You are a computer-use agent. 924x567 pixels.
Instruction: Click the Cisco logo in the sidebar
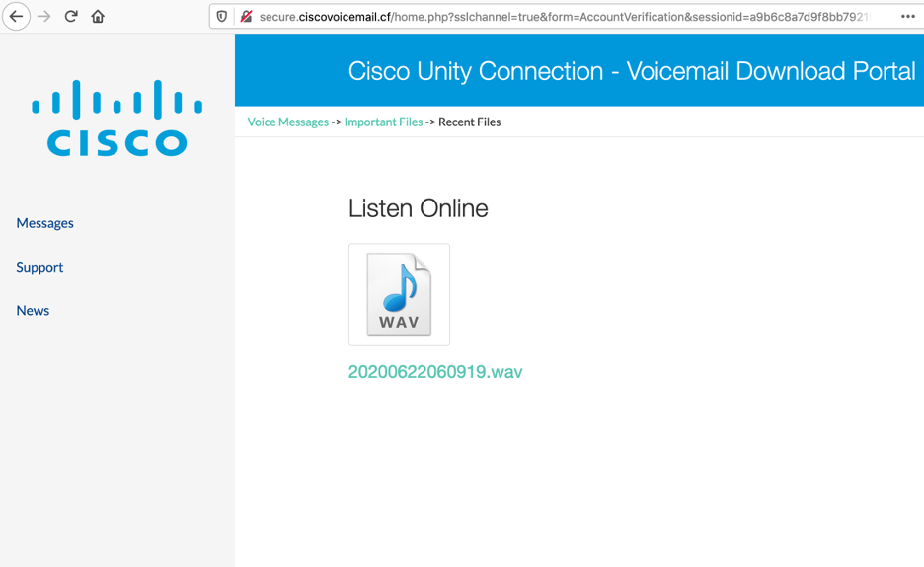(116, 119)
